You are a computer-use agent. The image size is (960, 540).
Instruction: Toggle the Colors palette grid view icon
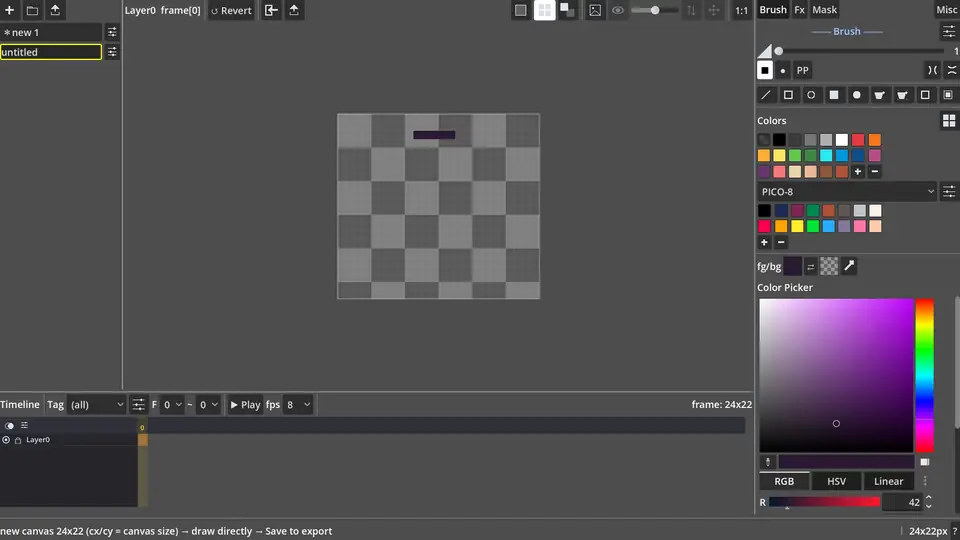[949, 121]
